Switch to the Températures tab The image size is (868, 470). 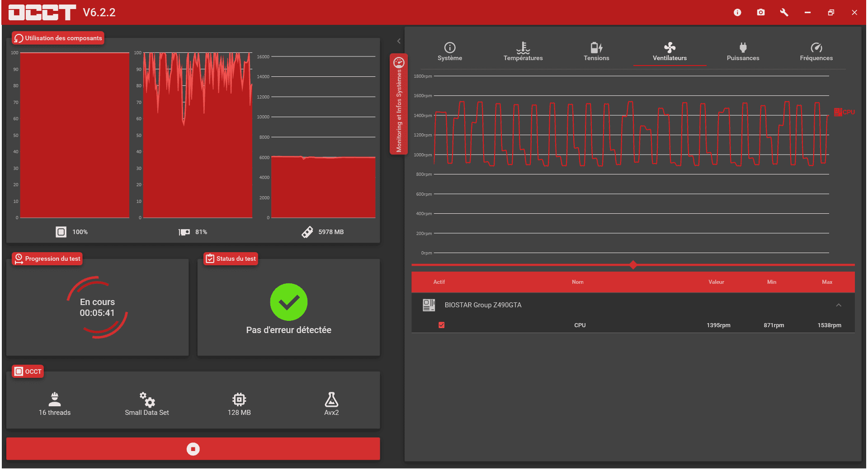523,52
